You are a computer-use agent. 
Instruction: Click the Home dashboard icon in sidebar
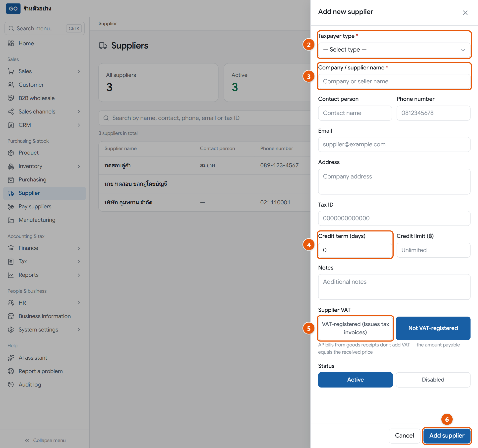(x=11, y=43)
